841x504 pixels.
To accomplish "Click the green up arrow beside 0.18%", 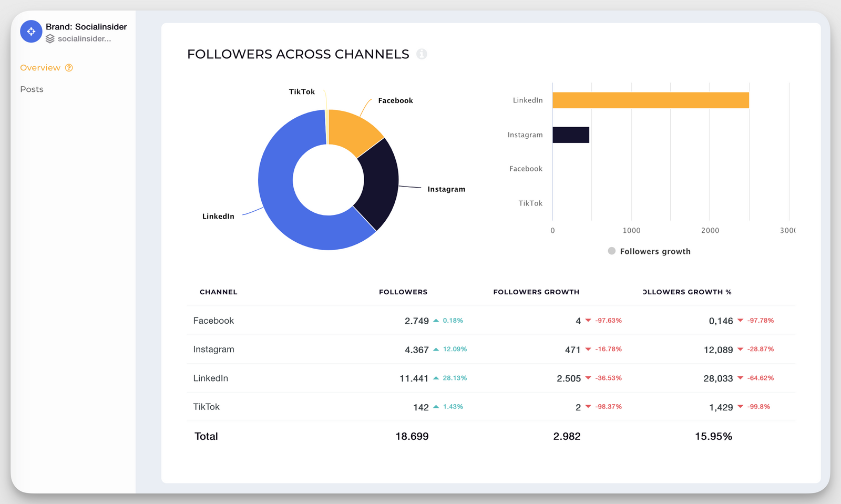I will pos(436,320).
